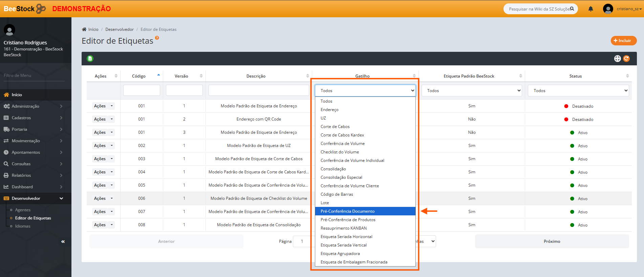644x277 pixels.
Task: Click the green Excel export icon
Action: click(x=90, y=59)
